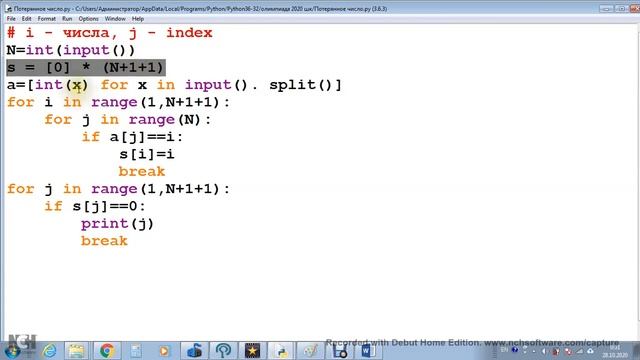This screenshot has width=640, height=360.
Task: Switch to Google Chrome in taskbar
Action: (107, 351)
